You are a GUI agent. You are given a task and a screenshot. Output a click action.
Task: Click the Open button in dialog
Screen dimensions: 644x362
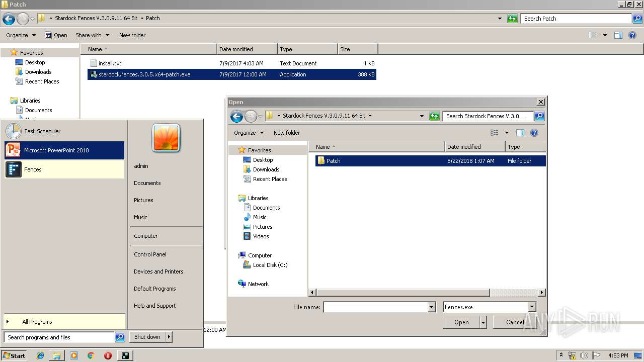(x=461, y=322)
